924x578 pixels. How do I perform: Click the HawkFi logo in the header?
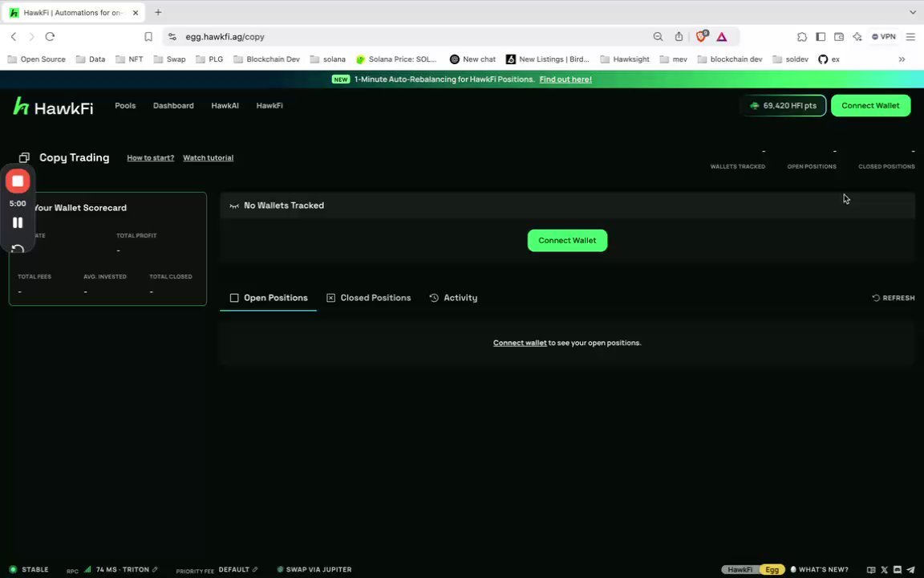tap(53, 107)
